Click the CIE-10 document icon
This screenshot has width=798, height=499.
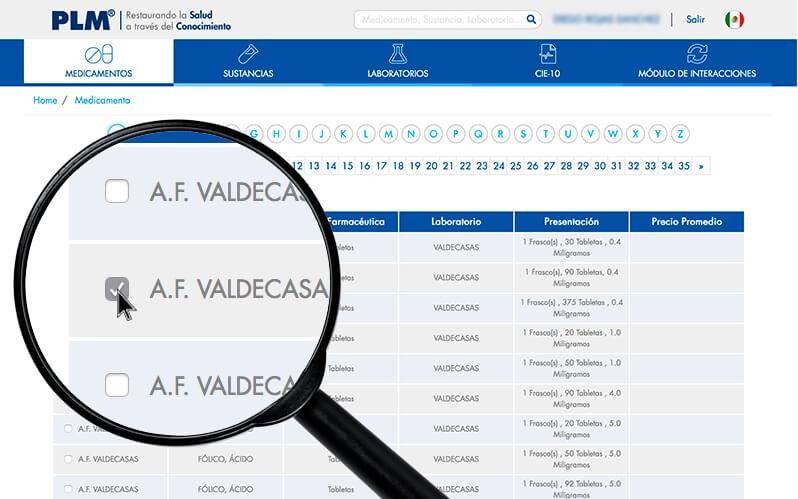point(547,54)
